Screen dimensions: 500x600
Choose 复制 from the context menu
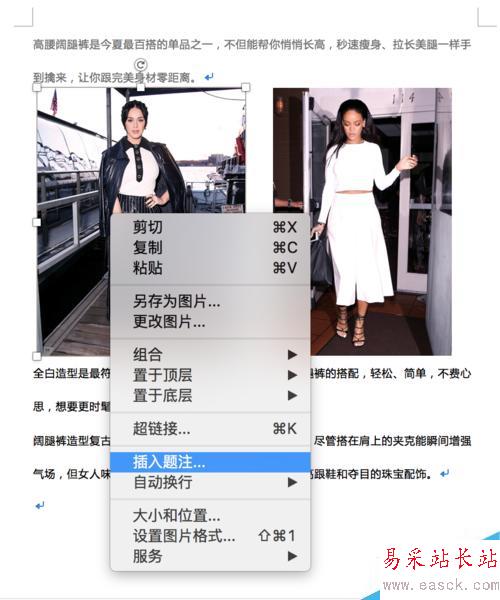click(x=210, y=247)
